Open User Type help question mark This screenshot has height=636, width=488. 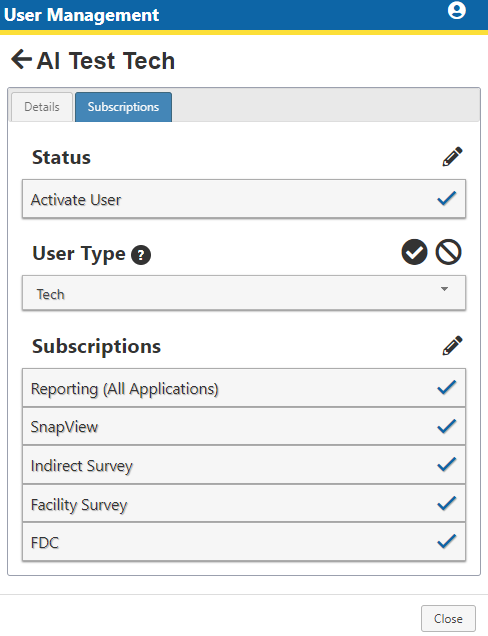(x=141, y=255)
